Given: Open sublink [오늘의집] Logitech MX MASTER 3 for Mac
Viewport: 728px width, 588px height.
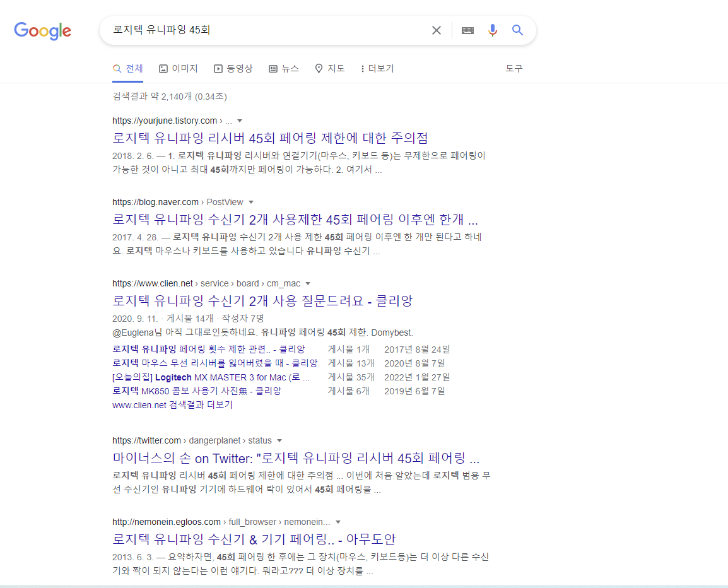Looking at the screenshot, I should 211,377.
